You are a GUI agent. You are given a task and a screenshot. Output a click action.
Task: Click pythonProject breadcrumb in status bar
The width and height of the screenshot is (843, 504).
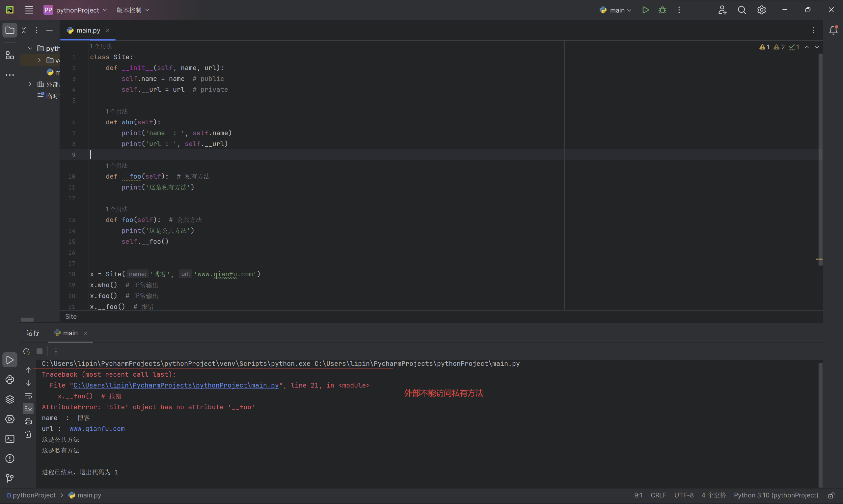point(31,495)
